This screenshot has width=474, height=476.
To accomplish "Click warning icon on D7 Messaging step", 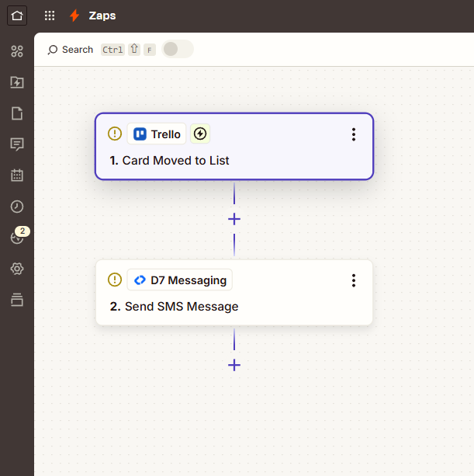I will (x=115, y=280).
